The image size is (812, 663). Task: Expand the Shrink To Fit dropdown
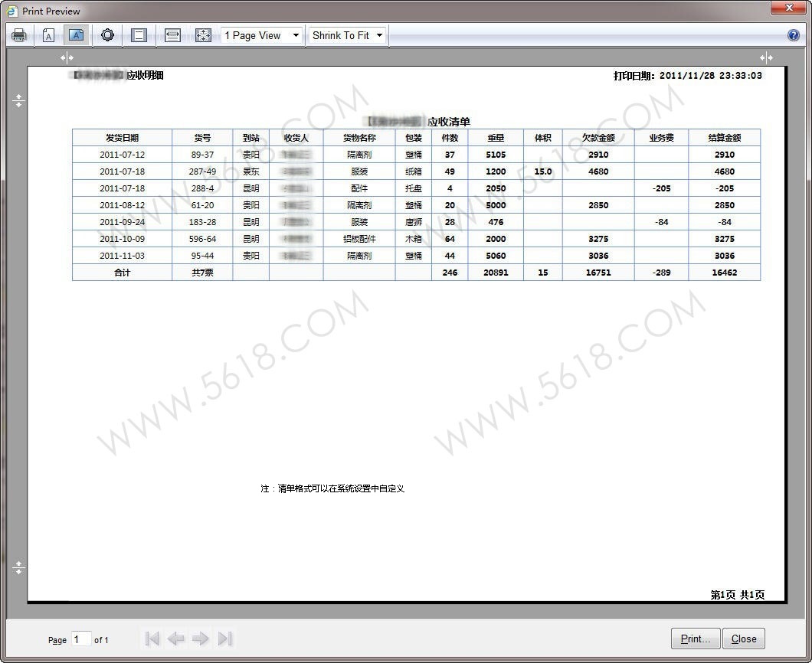coord(347,35)
